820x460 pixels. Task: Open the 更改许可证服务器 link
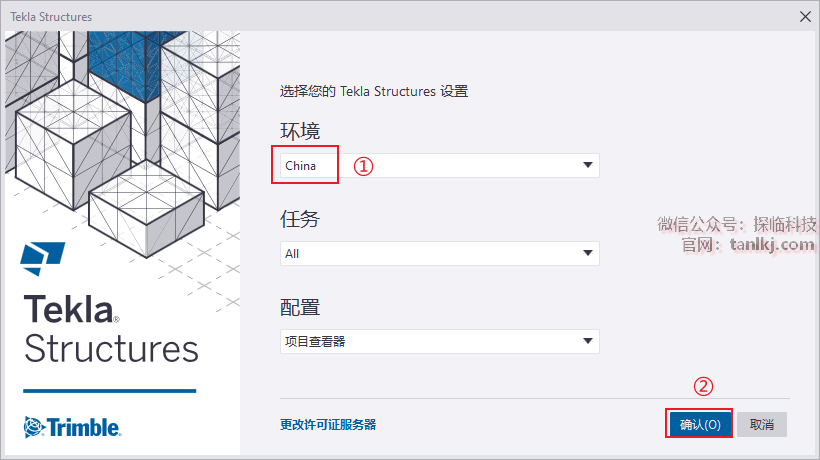(328, 424)
